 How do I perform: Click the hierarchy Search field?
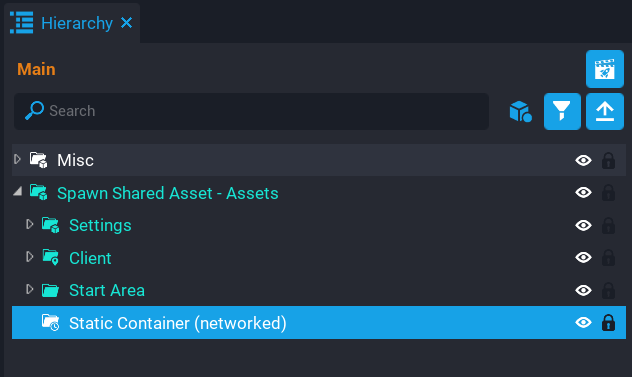tap(252, 111)
